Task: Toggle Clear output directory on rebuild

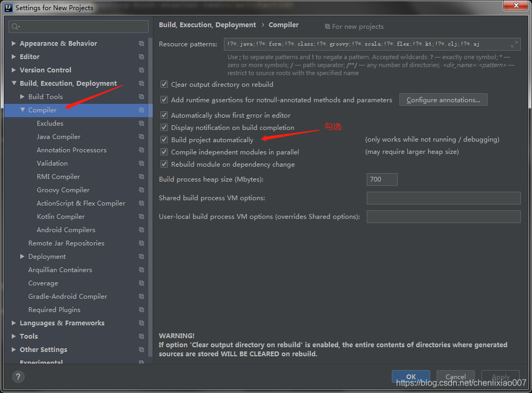Action: pyautogui.click(x=164, y=84)
